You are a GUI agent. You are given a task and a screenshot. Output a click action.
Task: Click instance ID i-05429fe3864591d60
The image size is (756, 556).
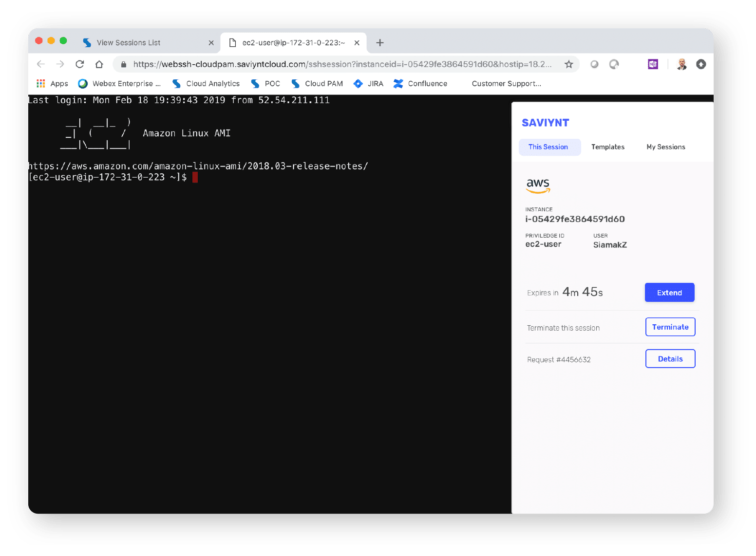coord(575,219)
